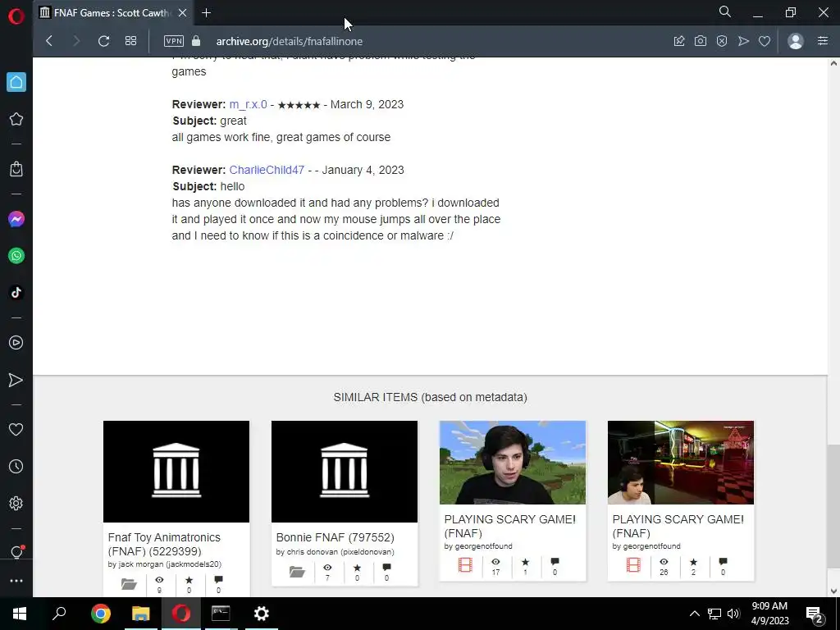The width and height of the screenshot is (840, 630).
Task: Open Facebook Messenger in sidebar
Action: 16,219
